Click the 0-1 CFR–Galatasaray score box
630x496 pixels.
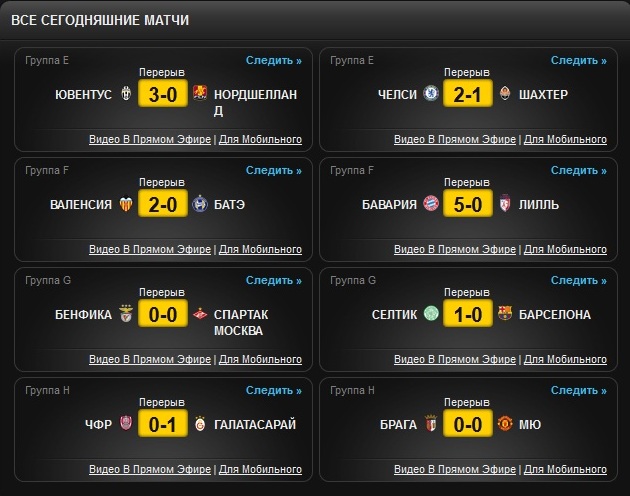tap(162, 424)
